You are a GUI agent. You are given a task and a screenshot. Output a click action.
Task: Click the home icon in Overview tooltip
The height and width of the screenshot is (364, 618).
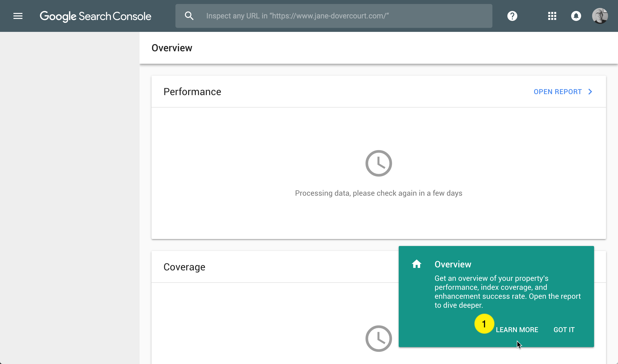coord(416,264)
